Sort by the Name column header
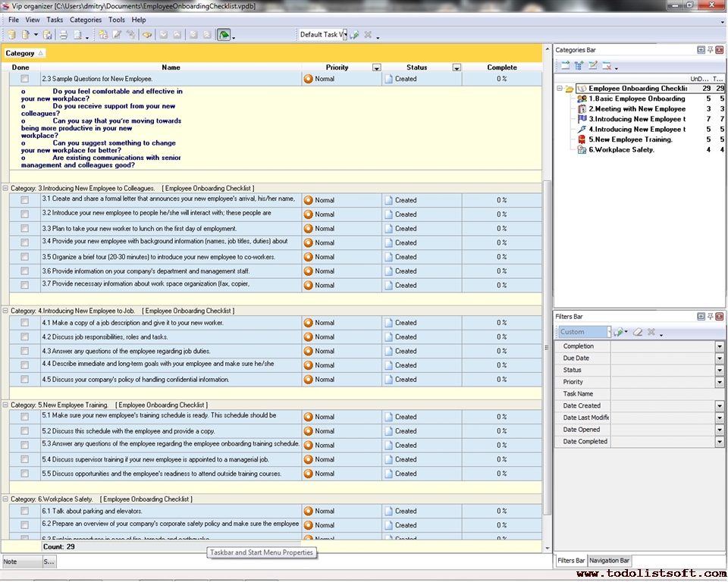This screenshot has width=728, height=582. pos(171,67)
